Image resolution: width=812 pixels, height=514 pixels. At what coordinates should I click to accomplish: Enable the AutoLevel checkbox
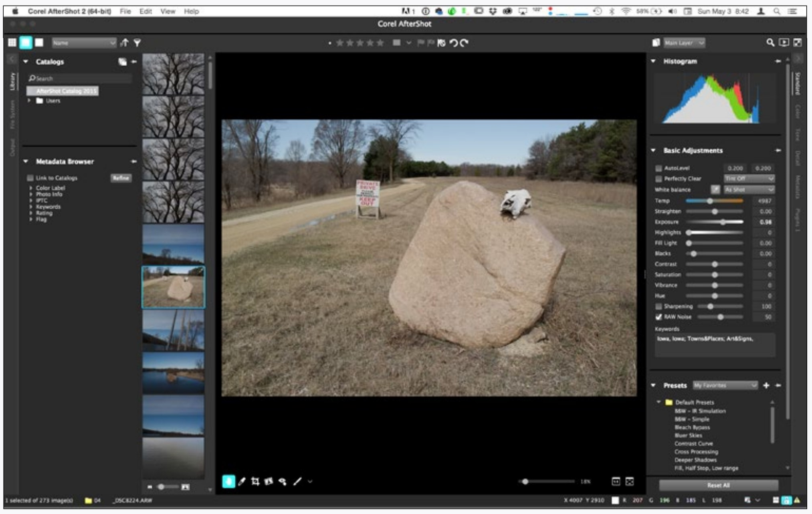[x=658, y=168]
